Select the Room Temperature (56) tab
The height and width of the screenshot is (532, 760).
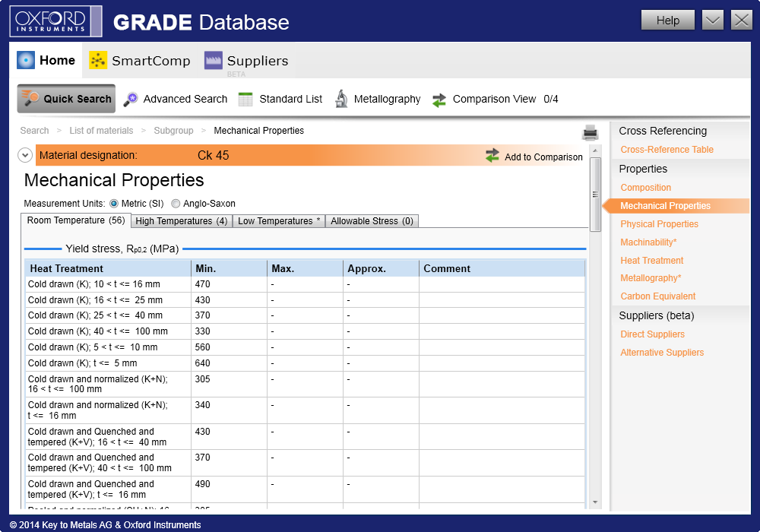pyautogui.click(x=75, y=220)
